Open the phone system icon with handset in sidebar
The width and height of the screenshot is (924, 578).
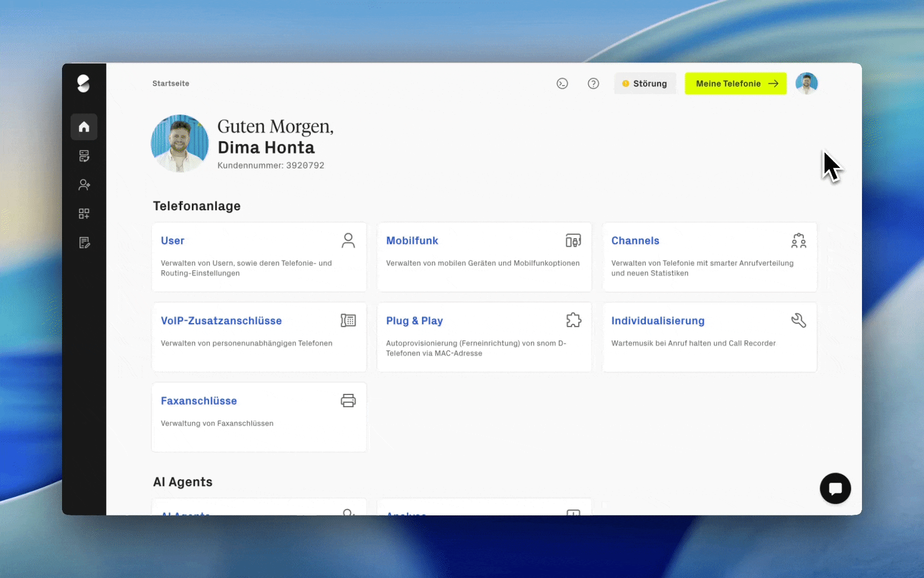pos(84,156)
